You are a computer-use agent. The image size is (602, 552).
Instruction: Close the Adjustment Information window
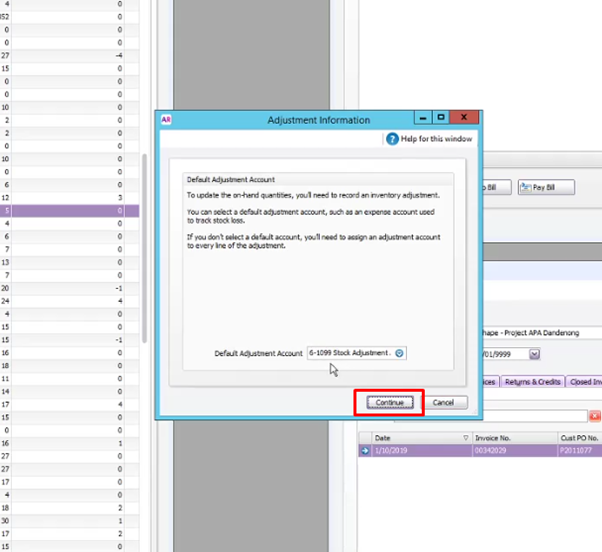pyautogui.click(x=464, y=117)
